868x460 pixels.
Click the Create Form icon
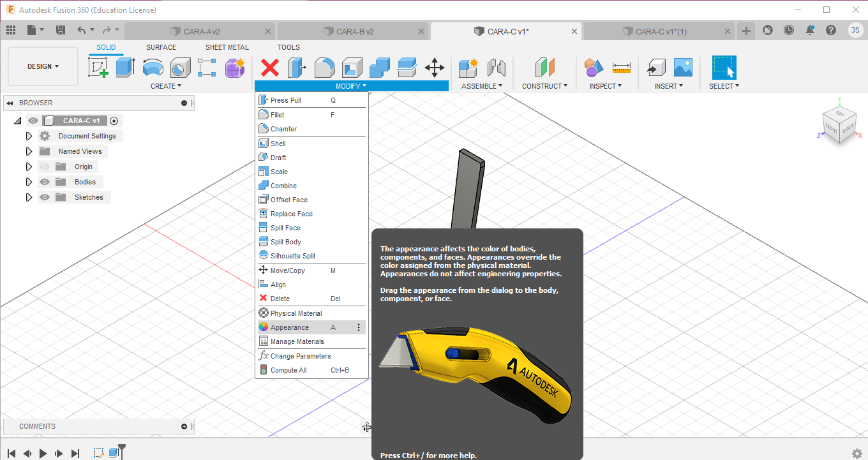[235, 67]
